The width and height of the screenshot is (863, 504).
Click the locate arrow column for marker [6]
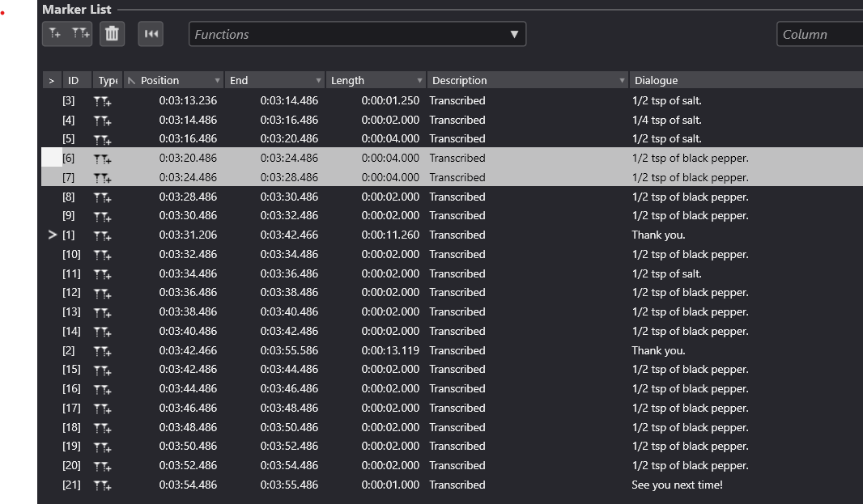click(x=52, y=159)
